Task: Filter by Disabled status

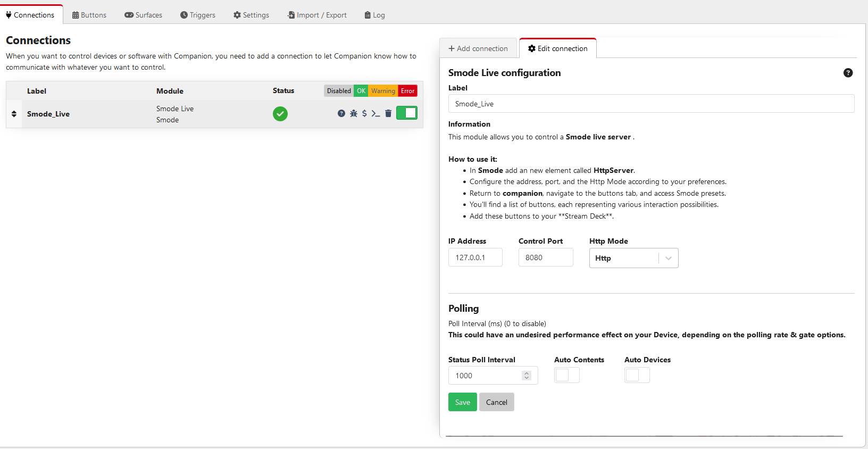Action: point(339,91)
